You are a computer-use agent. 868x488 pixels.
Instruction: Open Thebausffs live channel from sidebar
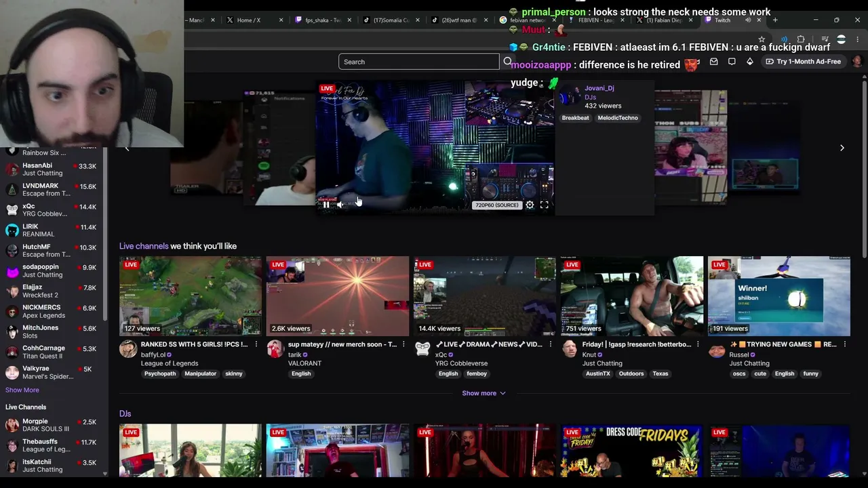point(52,445)
